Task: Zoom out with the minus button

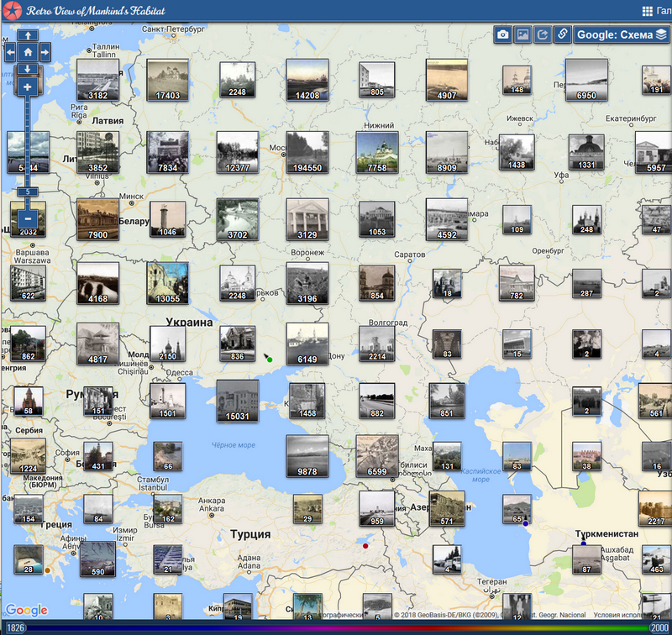Action: tap(28, 218)
